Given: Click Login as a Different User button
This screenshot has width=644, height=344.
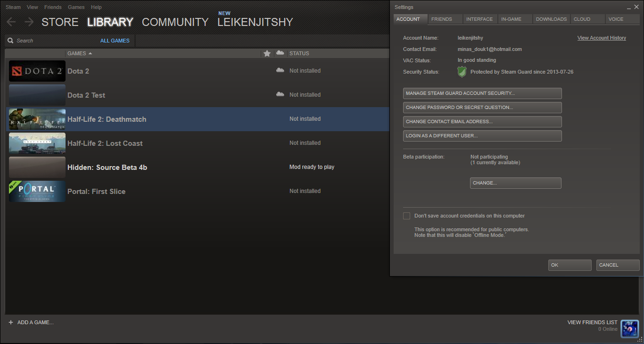Looking at the screenshot, I should tap(482, 136).
